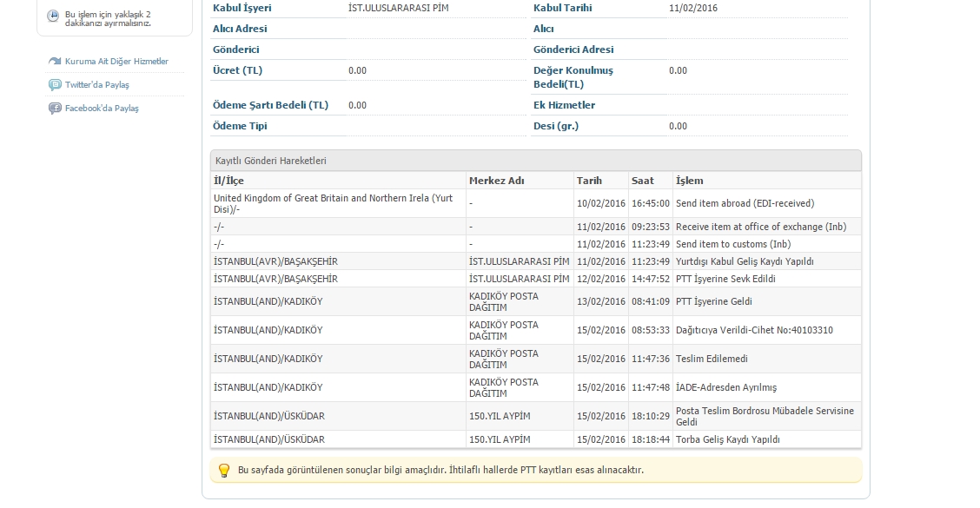Viewport: 980px width, 508px height.
Task: Select the United Kingdom of Great Britain cell
Action: 338,204
